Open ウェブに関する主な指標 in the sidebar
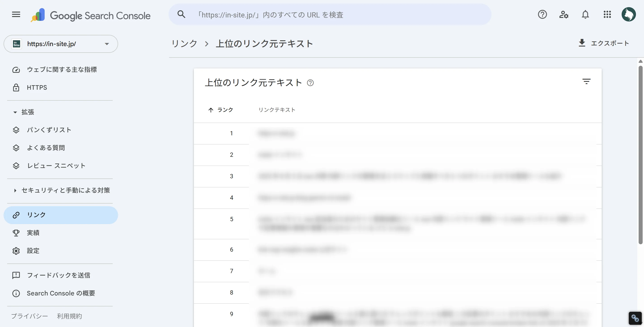 (x=62, y=70)
